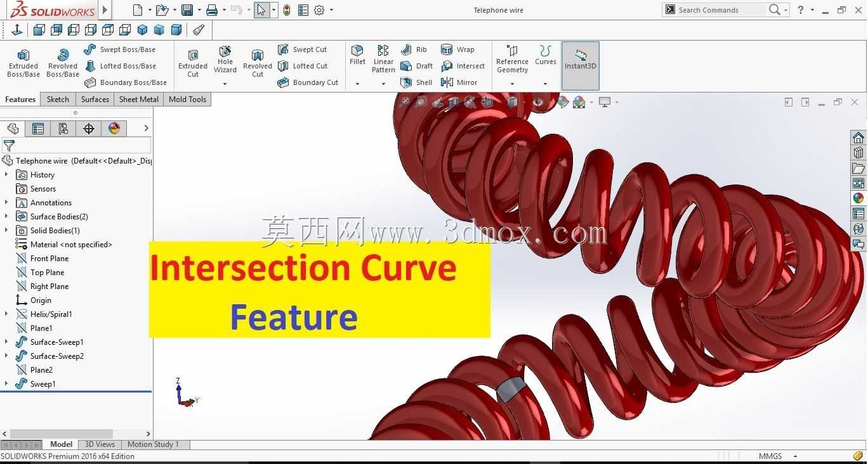Image resolution: width=868 pixels, height=464 pixels.
Task: Expand the Reference Geometry dropdown arrow
Action: [512, 84]
